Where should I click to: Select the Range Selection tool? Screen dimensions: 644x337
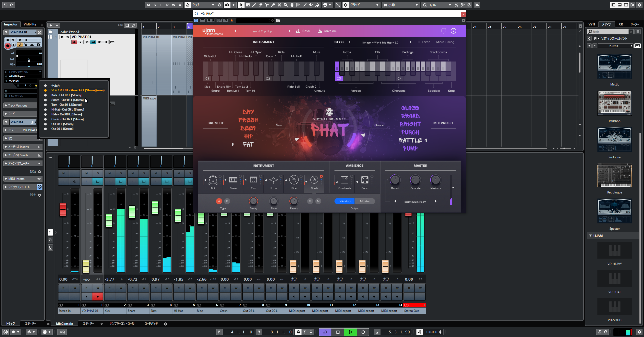click(248, 5)
